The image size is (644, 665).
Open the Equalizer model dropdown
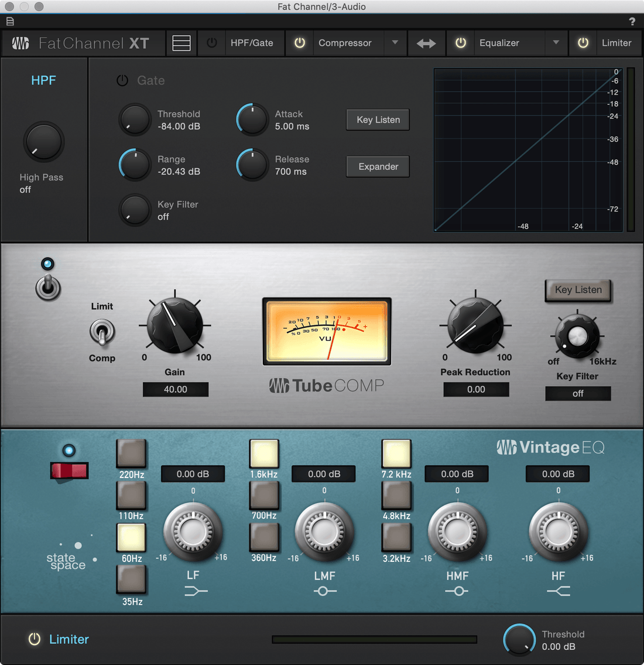point(556,43)
